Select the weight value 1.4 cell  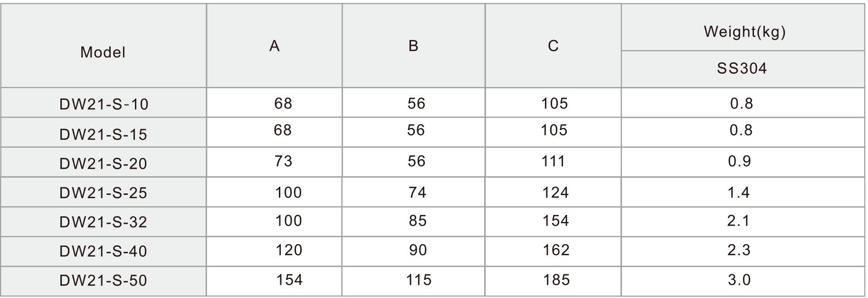[743, 192]
